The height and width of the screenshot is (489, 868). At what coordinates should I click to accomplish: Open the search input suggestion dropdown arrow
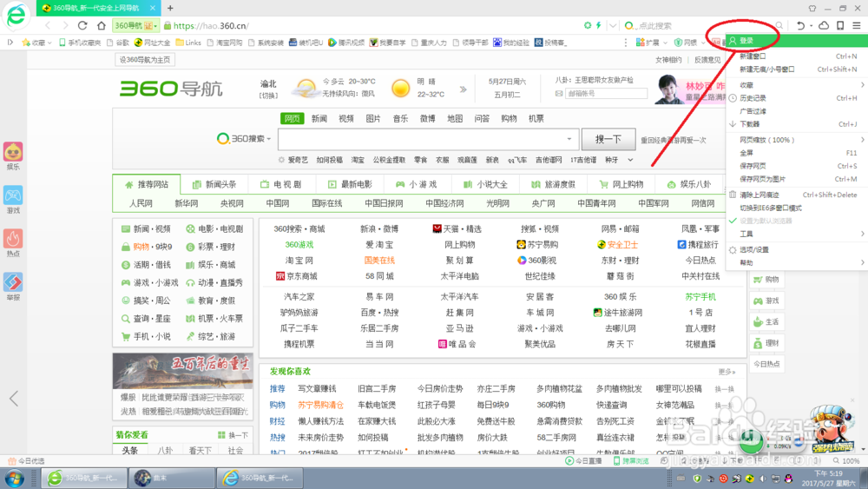pyautogui.click(x=569, y=139)
